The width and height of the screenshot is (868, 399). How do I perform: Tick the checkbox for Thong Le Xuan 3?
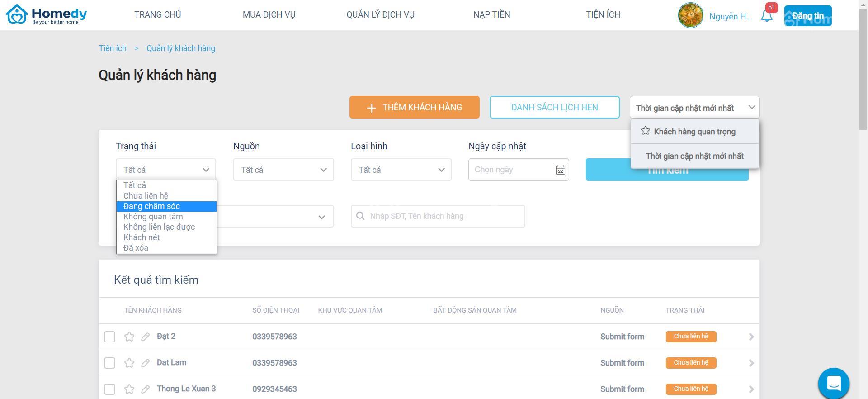click(x=109, y=389)
